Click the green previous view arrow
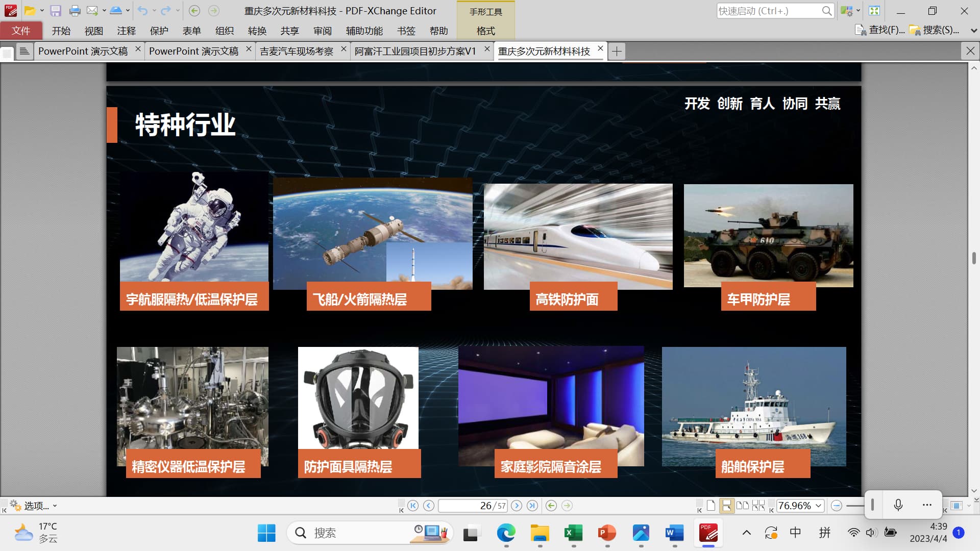Image resolution: width=980 pixels, height=551 pixels. click(x=551, y=506)
